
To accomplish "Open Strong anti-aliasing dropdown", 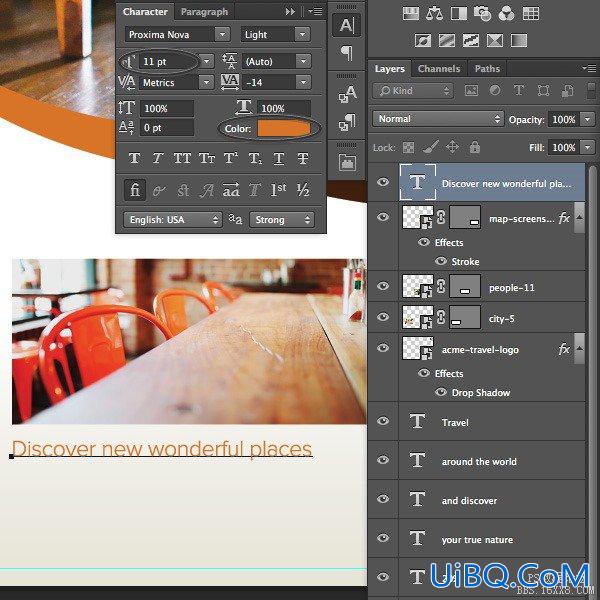I will pyautogui.click(x=282, y=220).
